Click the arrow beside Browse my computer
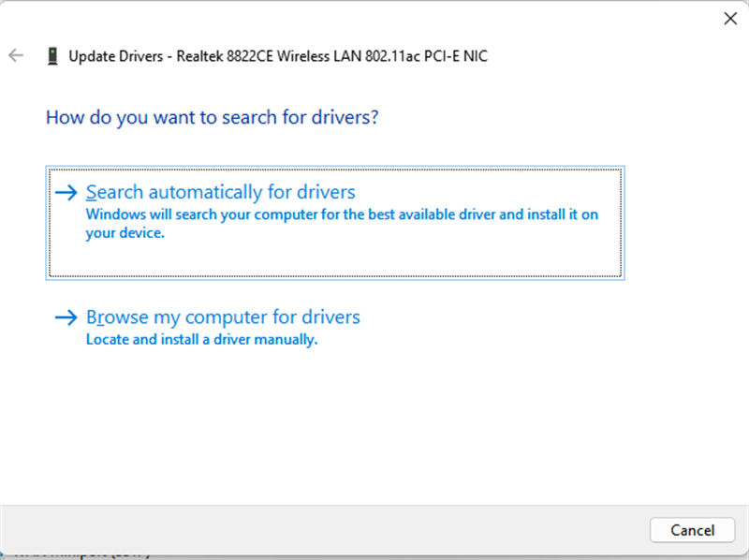 pyautogui.click(x=66, y=317)
